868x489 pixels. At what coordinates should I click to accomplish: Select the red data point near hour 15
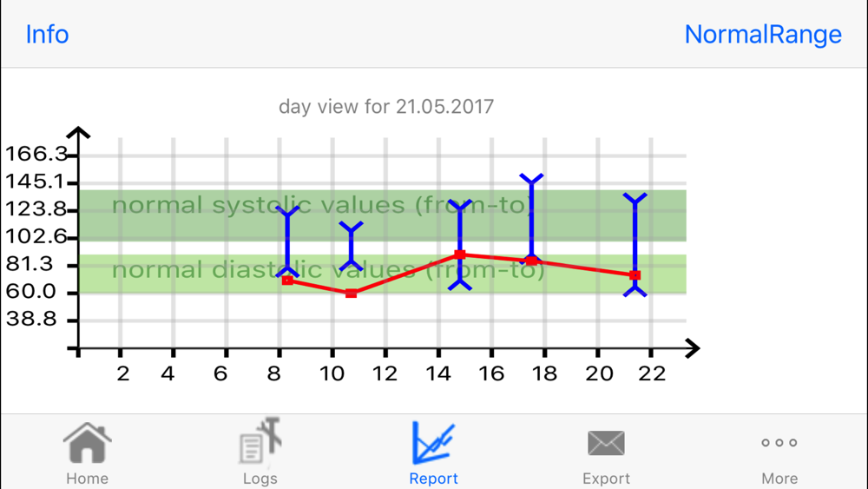(460, 254)
